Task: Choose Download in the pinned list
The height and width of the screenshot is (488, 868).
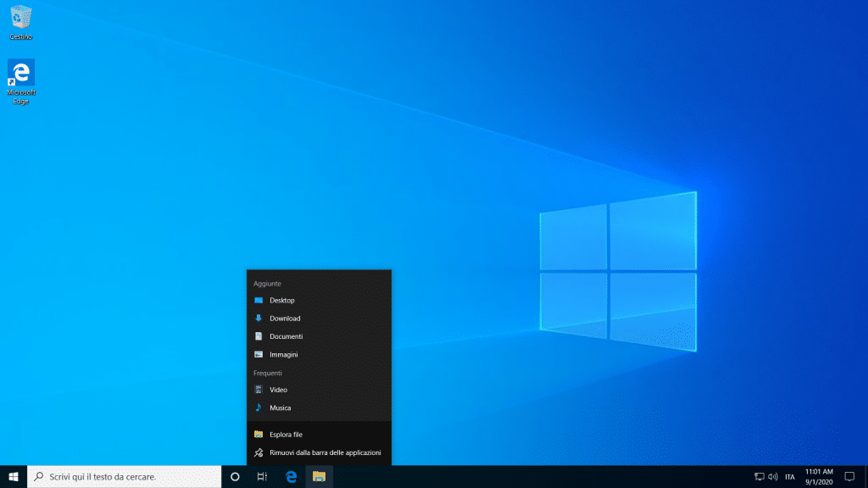Action: (285, 319)
